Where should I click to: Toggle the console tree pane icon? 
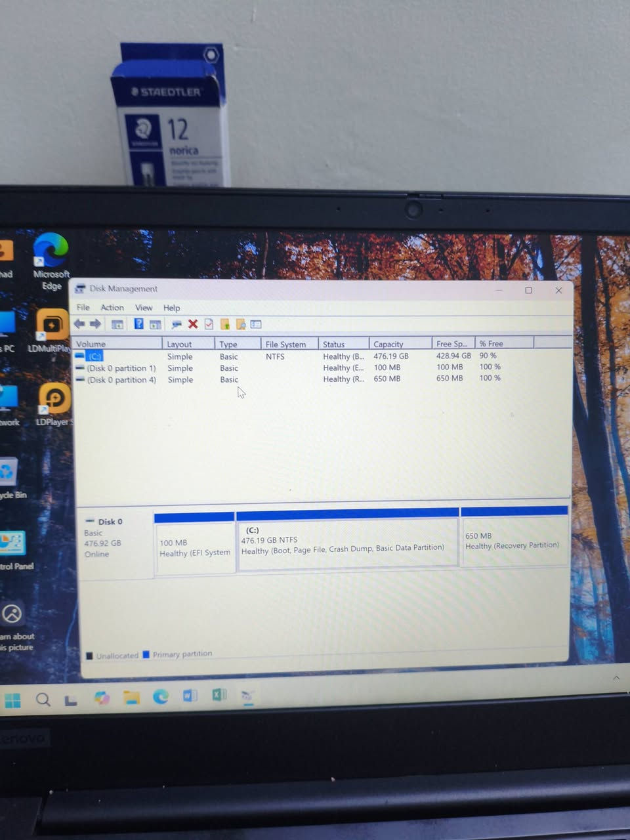pos(117,324)
